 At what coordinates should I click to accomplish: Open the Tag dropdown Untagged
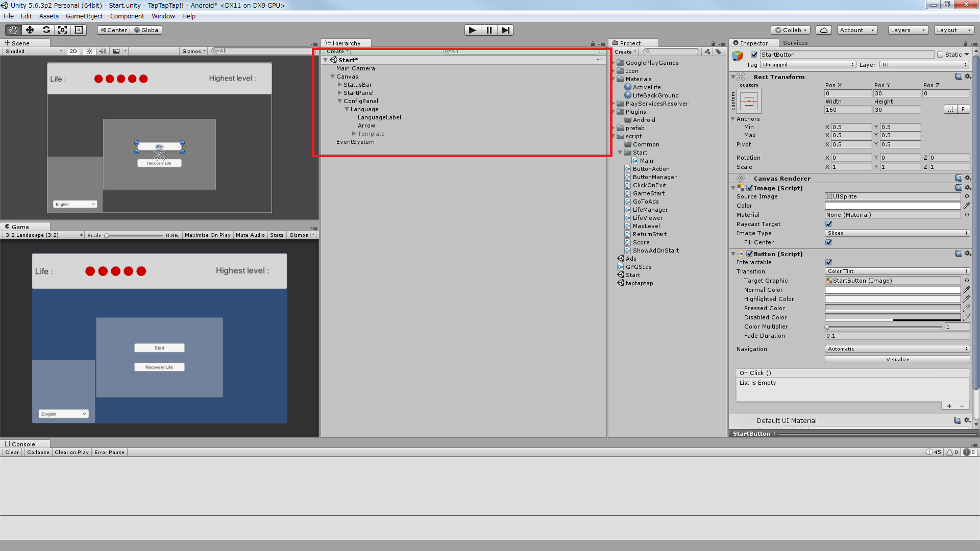(x=808, y=65)
